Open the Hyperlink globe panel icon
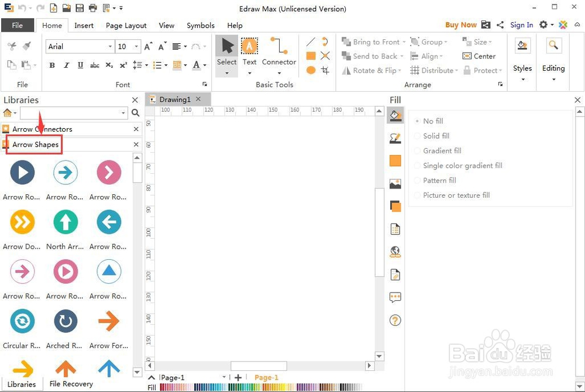This screenshot has height=392, width=585. click(x=395, y=252)
